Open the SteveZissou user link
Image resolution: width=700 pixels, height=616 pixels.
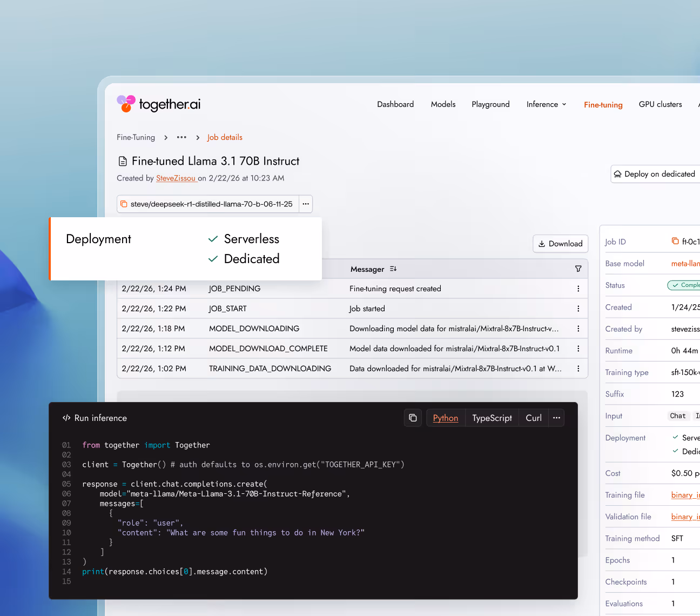176,178
